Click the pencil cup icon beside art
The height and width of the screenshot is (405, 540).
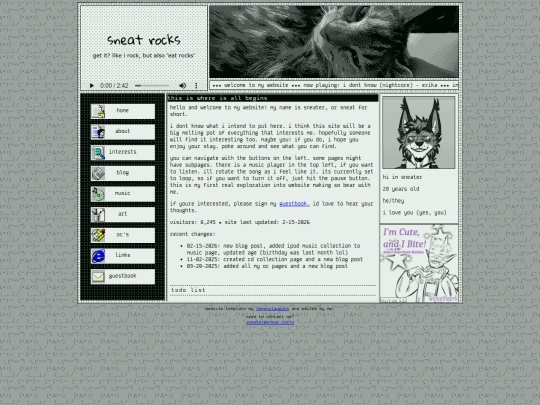[98, 215]
